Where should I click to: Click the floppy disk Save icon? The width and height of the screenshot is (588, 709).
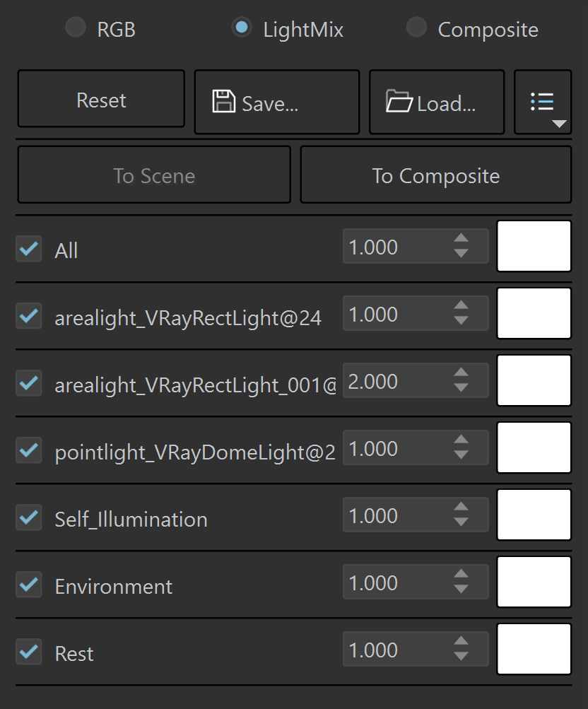224,101
